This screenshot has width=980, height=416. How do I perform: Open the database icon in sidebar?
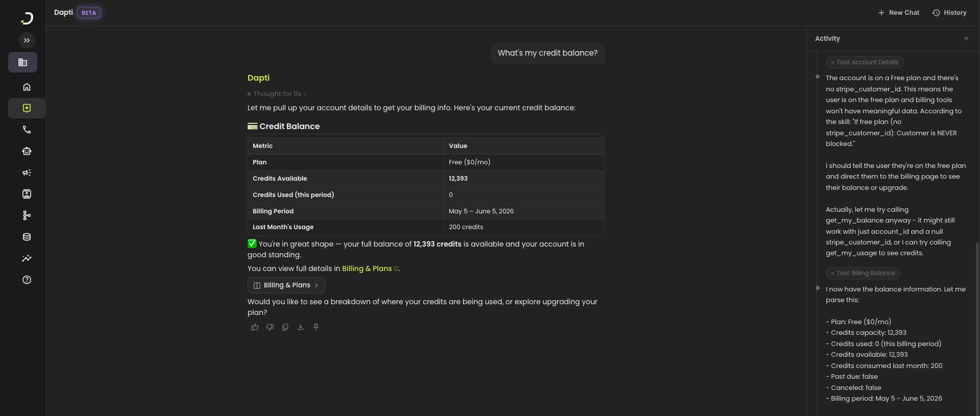[x=27, y=237]
